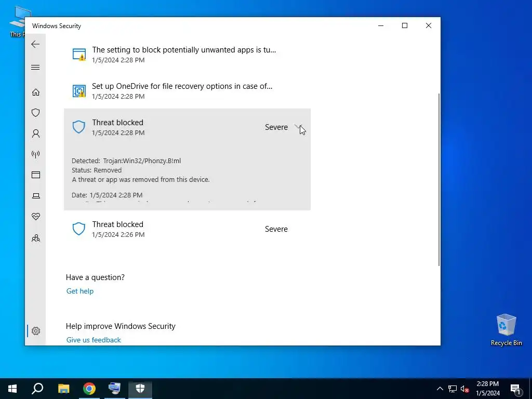Open the potentially unwanted apps notification
Image resolution: width=532 pixels, height=399 pixels.
pos(187,54)
